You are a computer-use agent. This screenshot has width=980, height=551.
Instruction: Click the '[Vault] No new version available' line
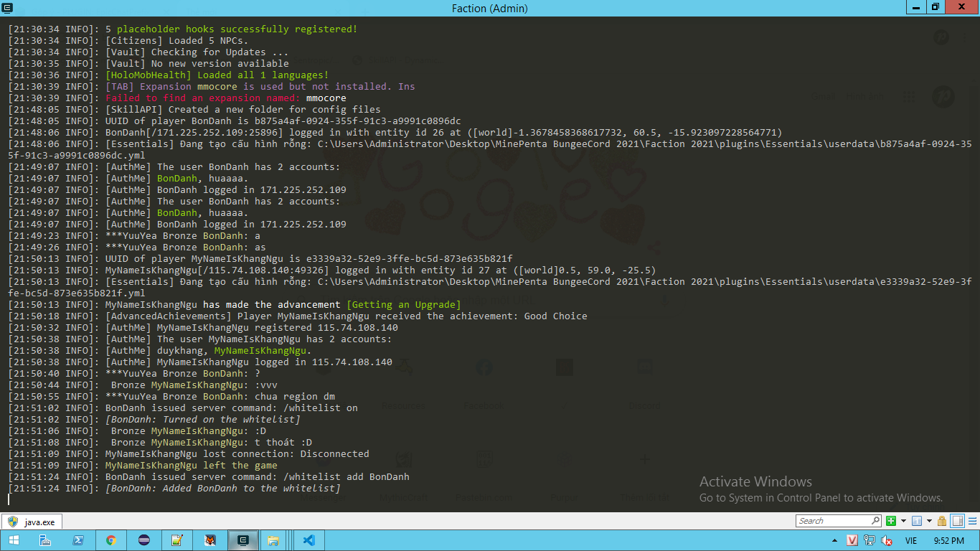[x=149, y=64]
